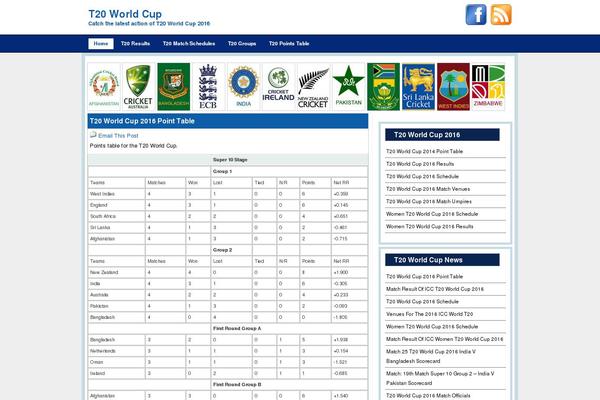The image size is (600, 400).
Task: Open T20 World Cup 2016 Match Officials link
Action: [x=428, y=395]
